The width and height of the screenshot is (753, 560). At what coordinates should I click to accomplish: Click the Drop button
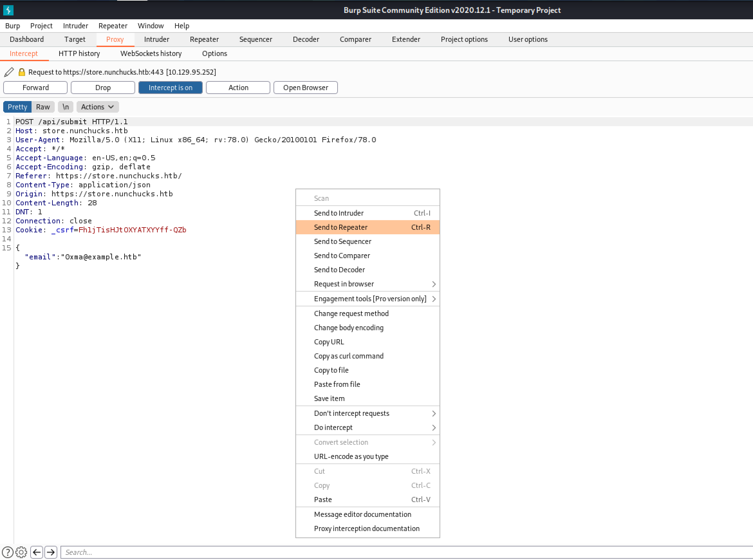point(103,88)
